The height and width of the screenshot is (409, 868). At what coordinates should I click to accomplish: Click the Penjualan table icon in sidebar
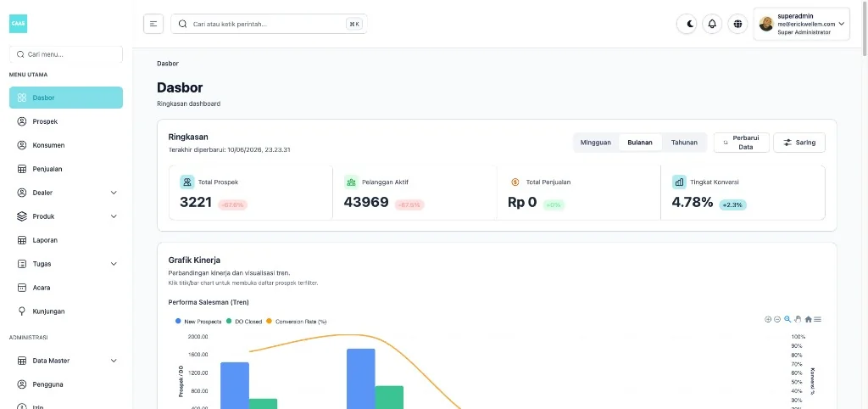click(x=22, y=169)
